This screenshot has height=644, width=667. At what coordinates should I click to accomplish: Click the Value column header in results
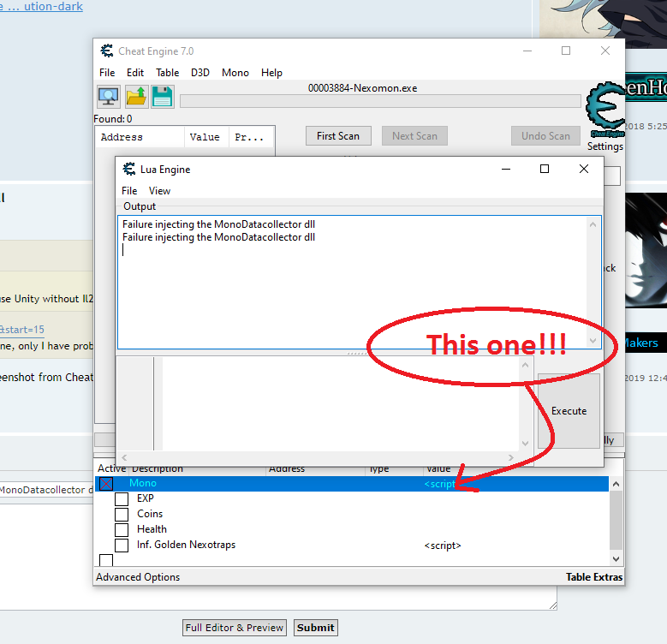coord(206,137)
